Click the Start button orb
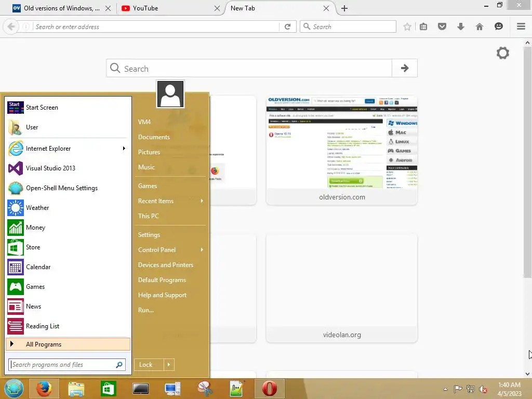 point(14,389)
